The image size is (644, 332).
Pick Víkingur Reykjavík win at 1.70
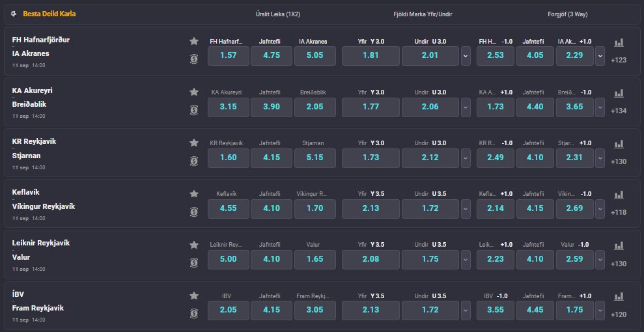pyautogui.click(x=315, y=209)
